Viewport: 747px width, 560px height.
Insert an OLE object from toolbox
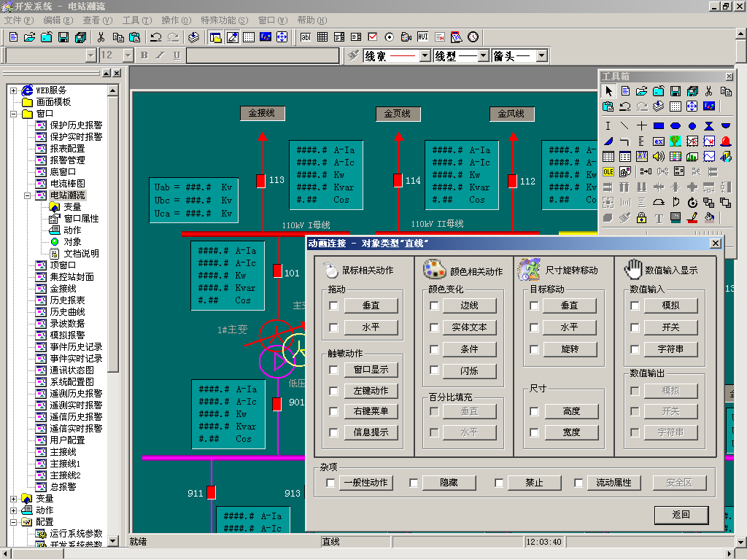tap(608, 171)
